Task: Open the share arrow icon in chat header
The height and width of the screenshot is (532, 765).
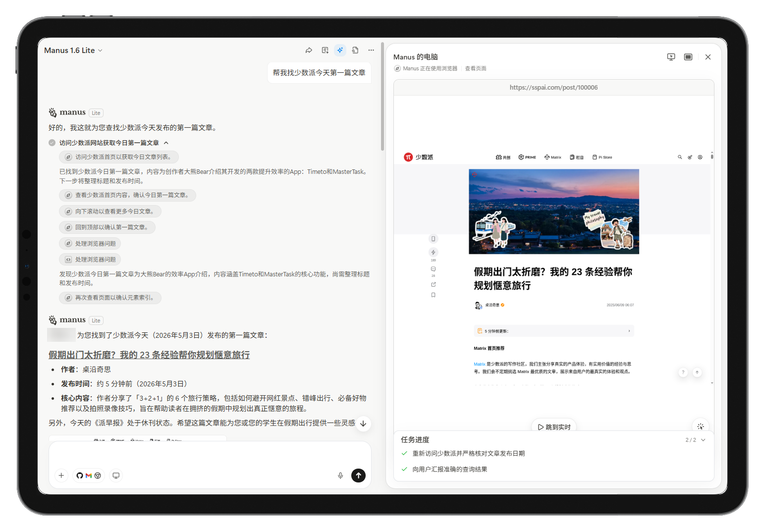Action: click(309, 50)
